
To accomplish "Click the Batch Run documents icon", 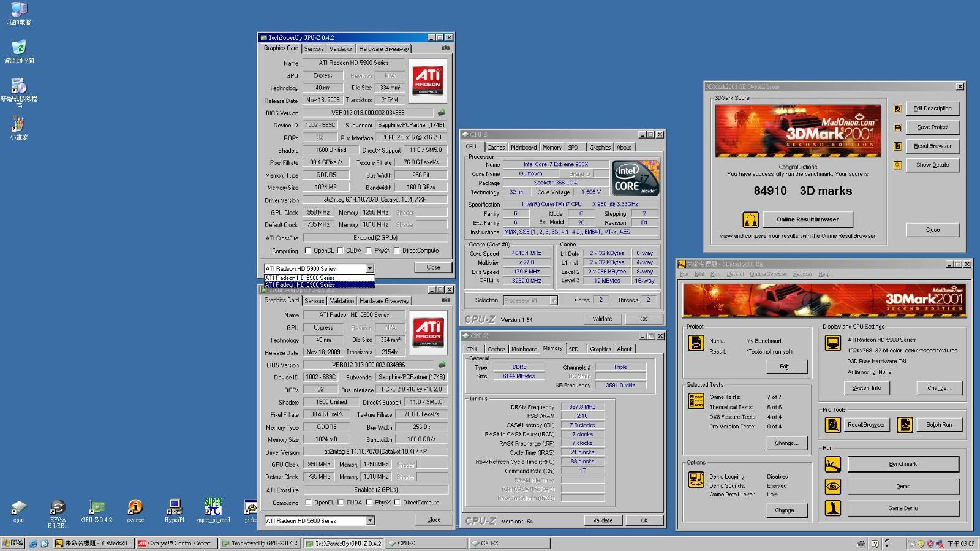I will click(905, 425).
